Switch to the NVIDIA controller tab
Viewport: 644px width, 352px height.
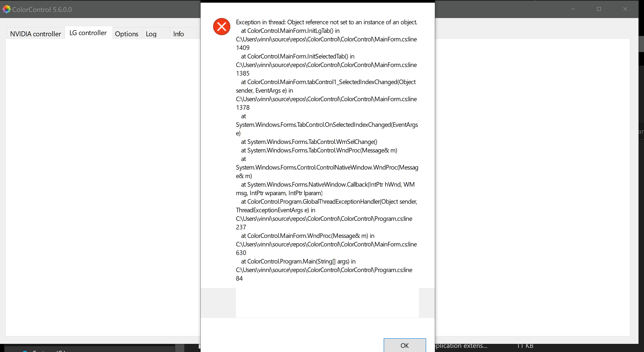click(35, 33)
